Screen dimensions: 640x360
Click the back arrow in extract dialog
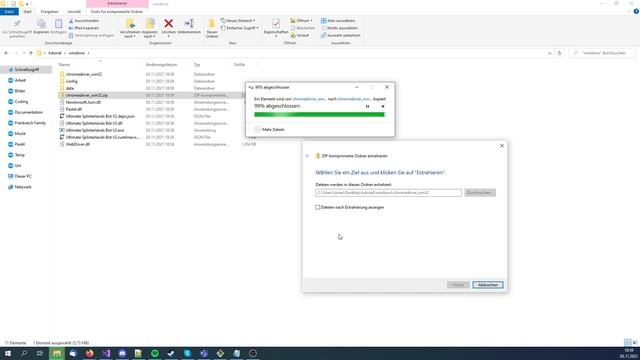307,156
